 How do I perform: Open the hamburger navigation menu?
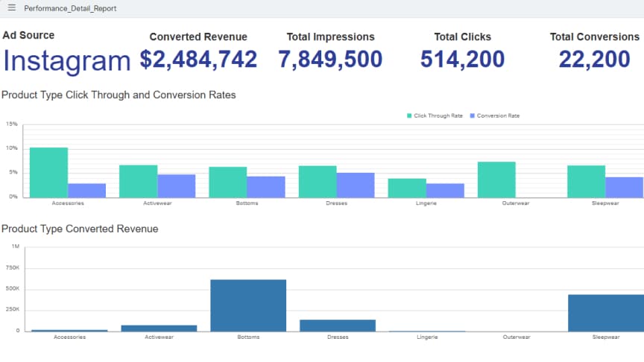pyautogui.click(x=11, y=7)
